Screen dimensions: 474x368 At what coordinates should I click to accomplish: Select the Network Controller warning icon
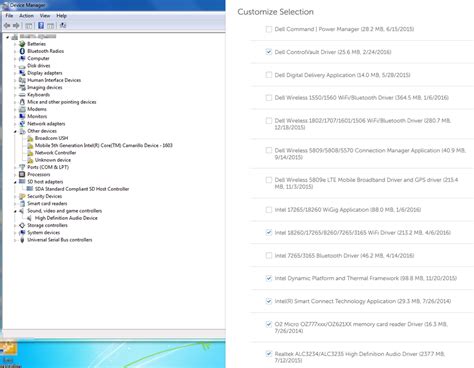(30, 153)
